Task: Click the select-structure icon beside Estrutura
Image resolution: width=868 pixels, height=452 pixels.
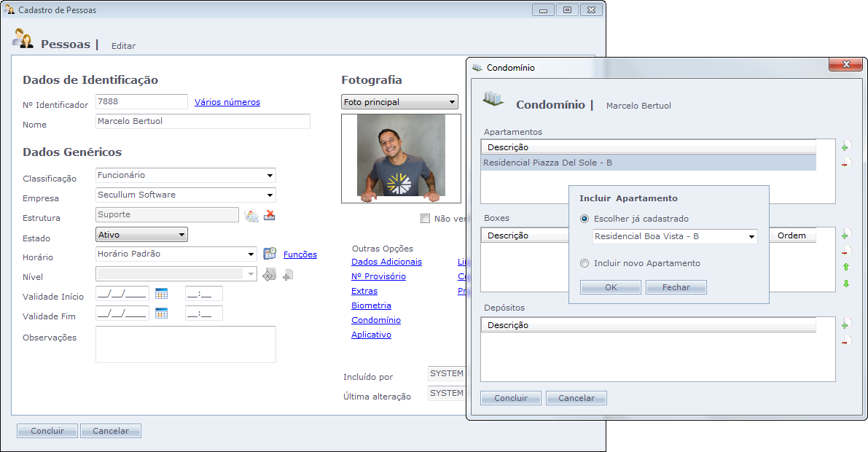Action: coord(251,216)
